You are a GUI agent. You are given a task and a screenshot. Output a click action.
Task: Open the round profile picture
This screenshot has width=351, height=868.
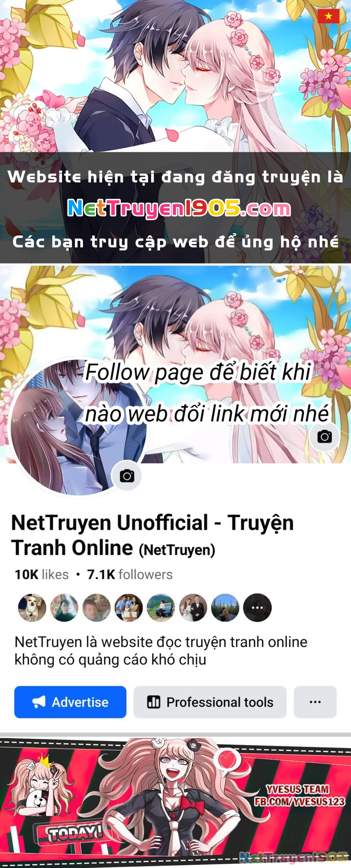coord(78,427)
